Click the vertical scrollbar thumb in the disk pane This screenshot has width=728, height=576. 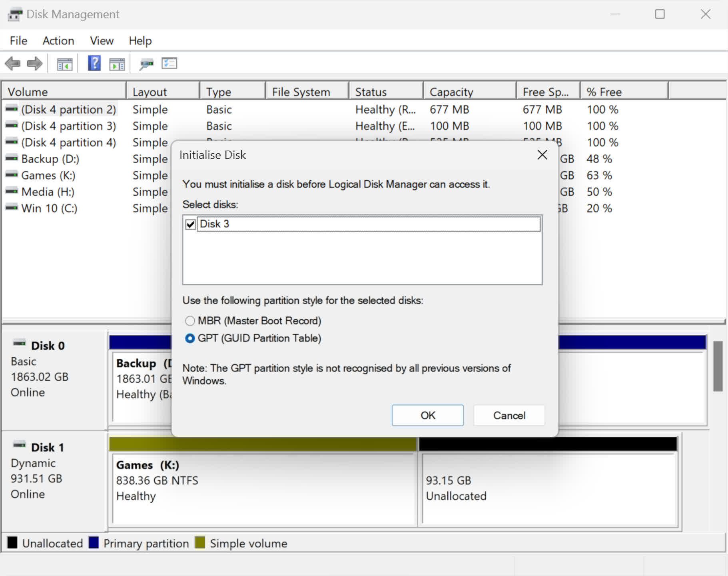click(x=718, y=366)
